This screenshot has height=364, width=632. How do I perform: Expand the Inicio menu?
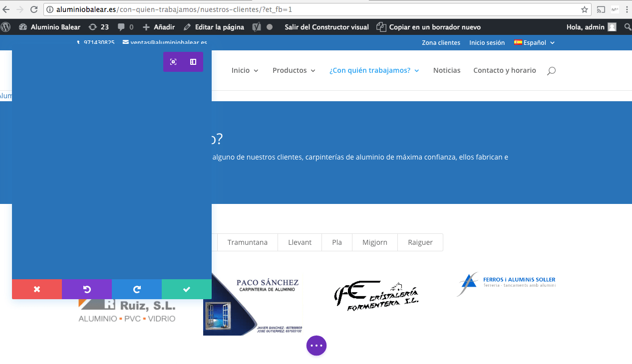coord(245,70)
